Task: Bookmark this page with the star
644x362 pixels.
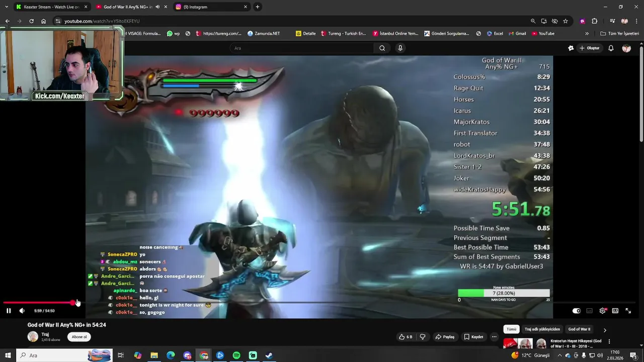Action: [566, 21]
